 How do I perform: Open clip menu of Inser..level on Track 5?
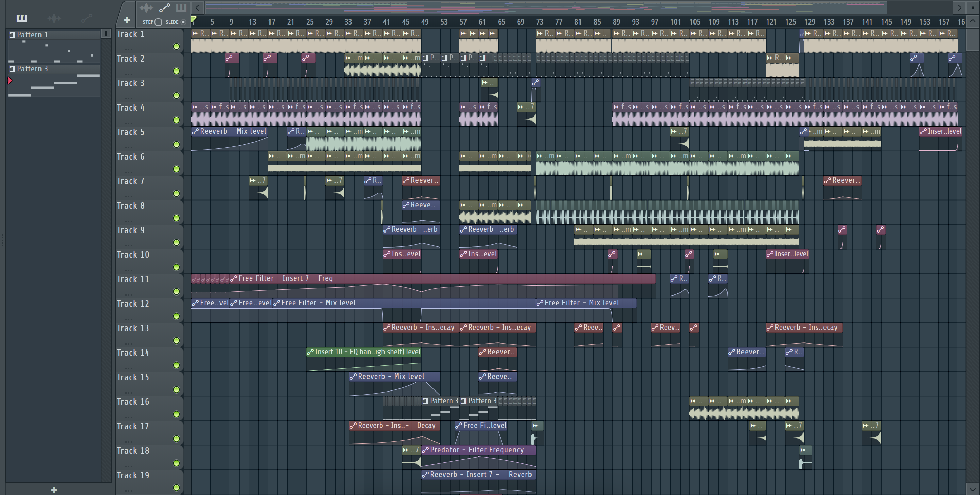[923, 132]
